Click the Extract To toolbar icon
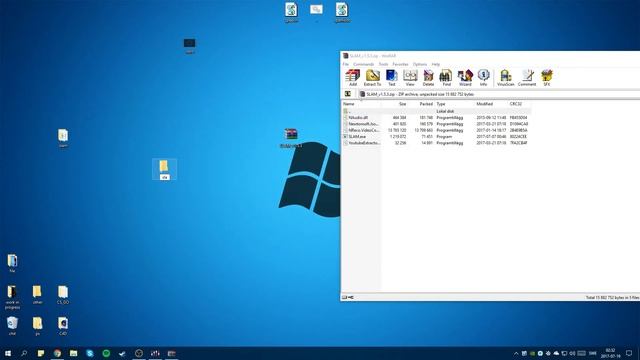640x360 pixels. pos(372,78)
